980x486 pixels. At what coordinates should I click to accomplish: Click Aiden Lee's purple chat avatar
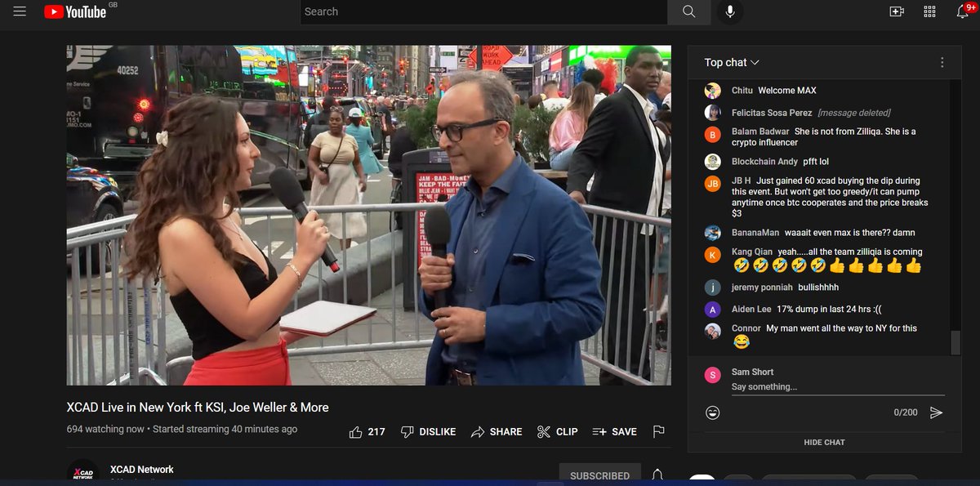click(x=713, y=310)
